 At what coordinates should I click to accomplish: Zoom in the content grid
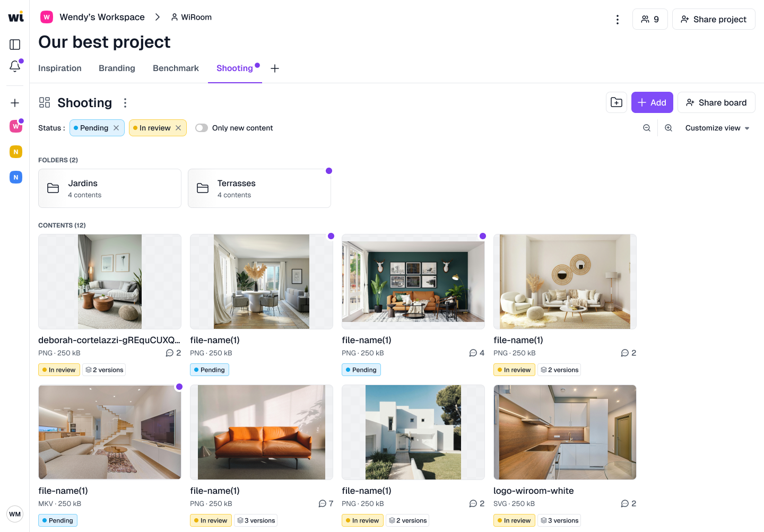click(x=668, y=128)
